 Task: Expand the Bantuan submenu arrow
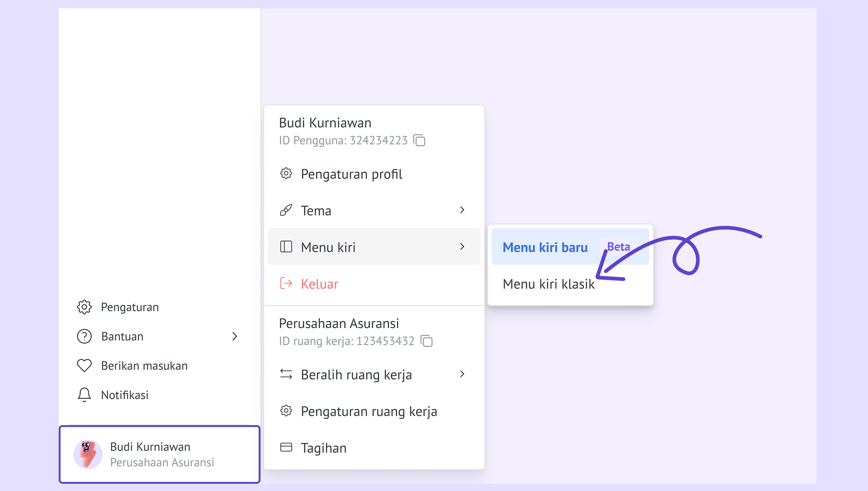[235, 336]
